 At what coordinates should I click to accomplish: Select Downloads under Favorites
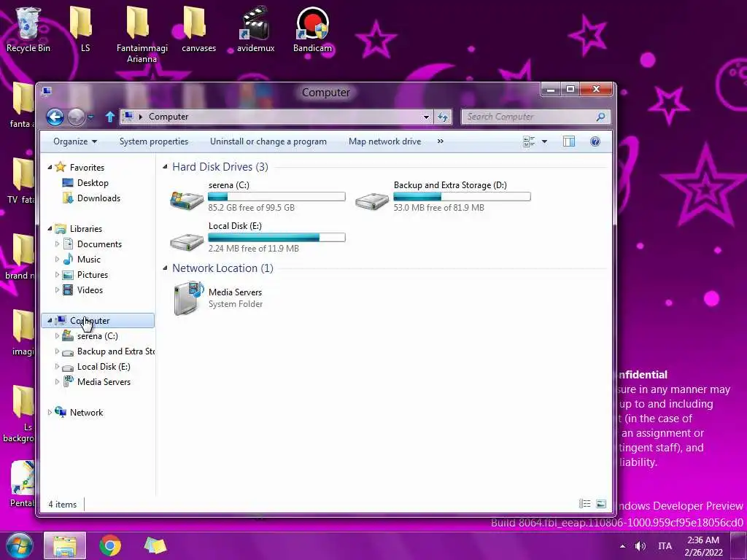click(98, 198)
